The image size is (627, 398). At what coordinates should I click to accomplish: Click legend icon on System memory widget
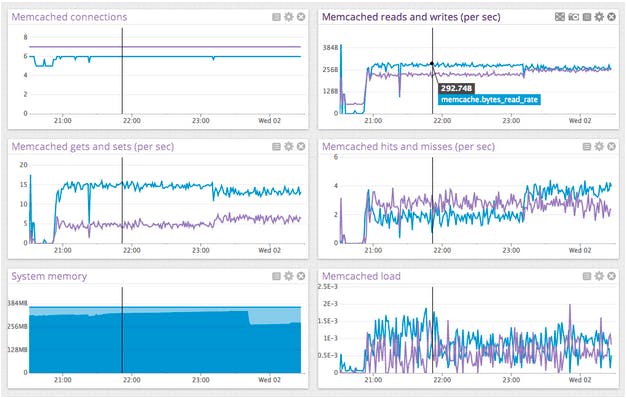(x=276, y=276)
